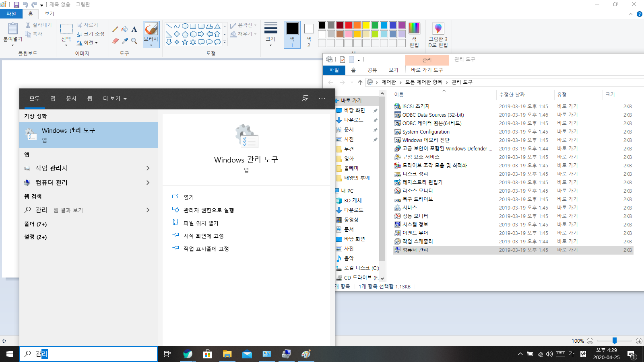Open the 공유 tab in Explorer ribbon
The height and width of the screenshot is (362, 644).
coord(372,70)
